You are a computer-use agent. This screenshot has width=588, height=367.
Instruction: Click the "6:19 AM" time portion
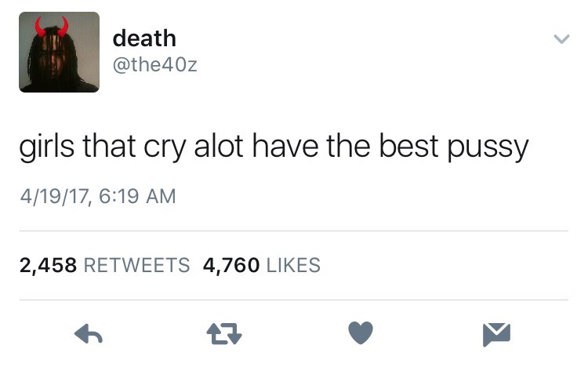[137, 196]
